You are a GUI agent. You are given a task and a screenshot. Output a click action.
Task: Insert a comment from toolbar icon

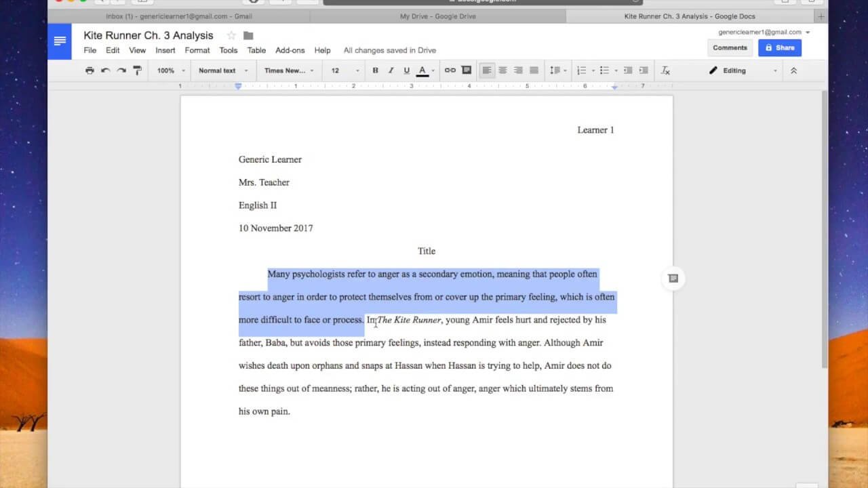467,70
